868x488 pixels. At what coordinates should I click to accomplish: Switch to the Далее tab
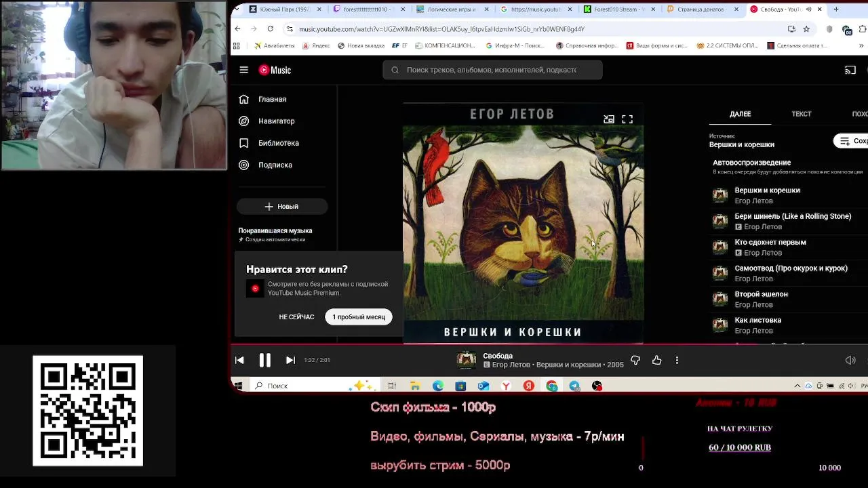(740, 114)
